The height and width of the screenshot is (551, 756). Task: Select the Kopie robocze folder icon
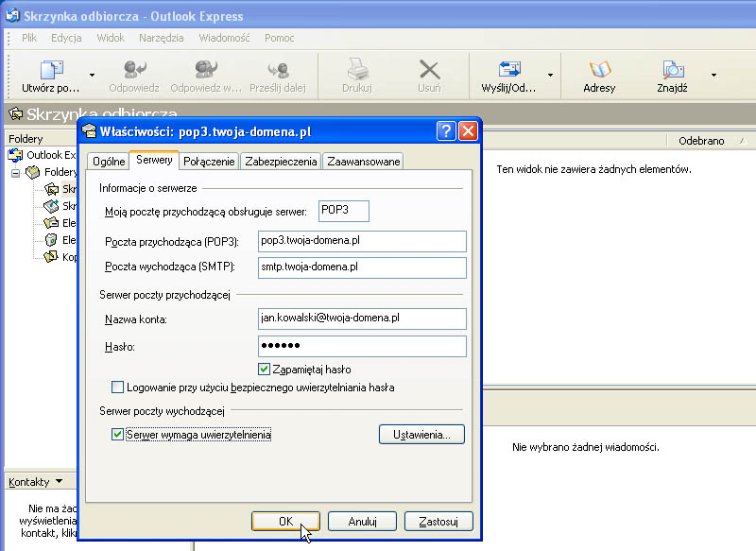pyautogui.click(x=51, y=256)
